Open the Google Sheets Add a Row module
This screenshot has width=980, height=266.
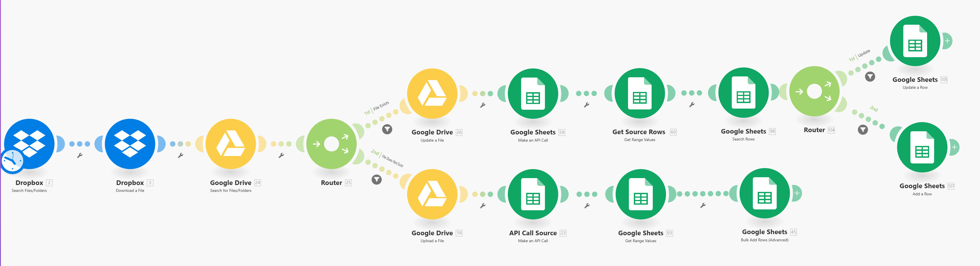coord(922,147)
